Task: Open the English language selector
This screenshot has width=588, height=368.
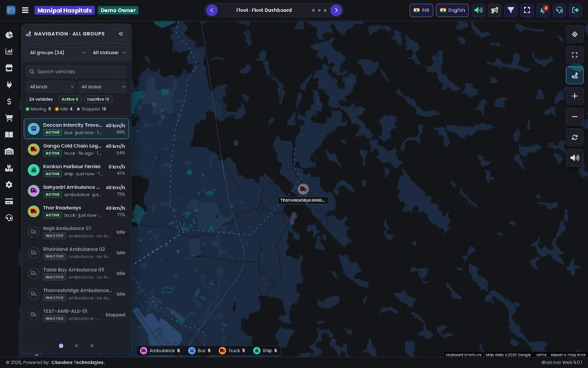Action: [452, 10]
